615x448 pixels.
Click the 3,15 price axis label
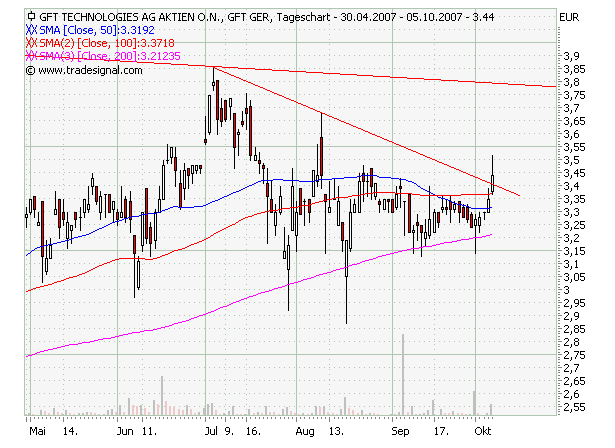pos(574,251)
